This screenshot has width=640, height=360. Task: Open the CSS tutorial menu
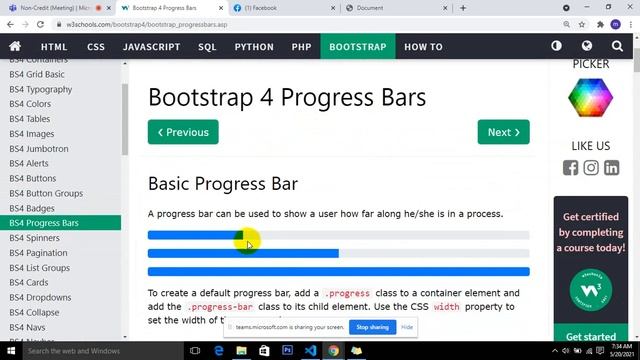(x=96, y=47)
